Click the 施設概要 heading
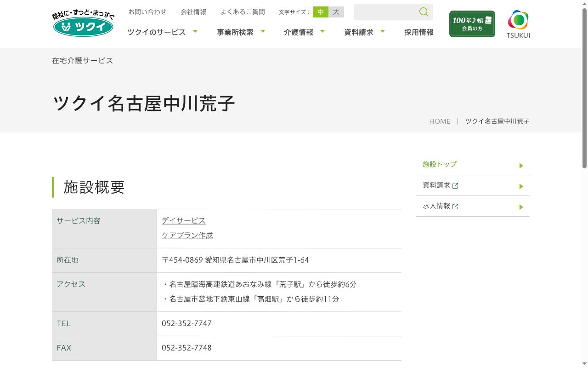588x368 pixels. point(94,187)
